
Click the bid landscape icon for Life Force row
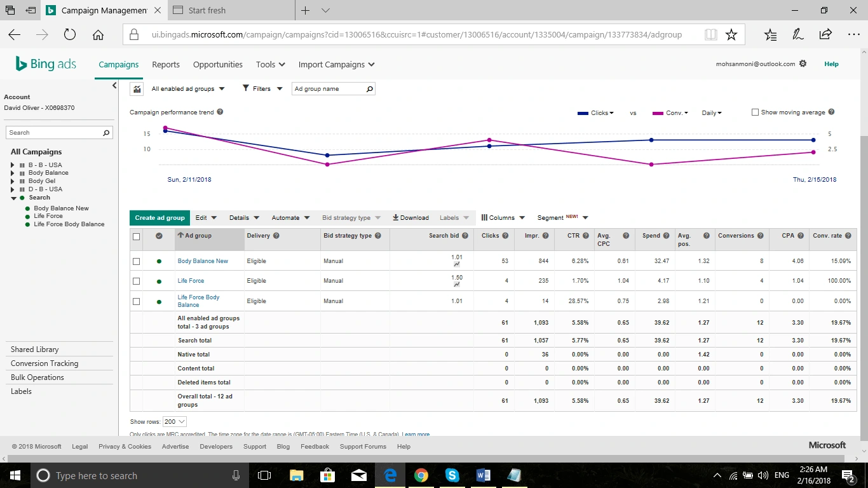457,285
